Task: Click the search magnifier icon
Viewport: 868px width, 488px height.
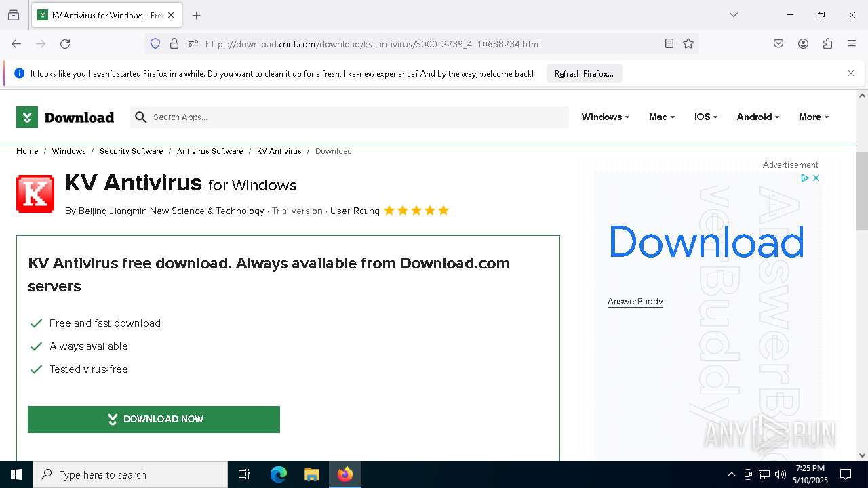Action: click(x=140, y=117)
